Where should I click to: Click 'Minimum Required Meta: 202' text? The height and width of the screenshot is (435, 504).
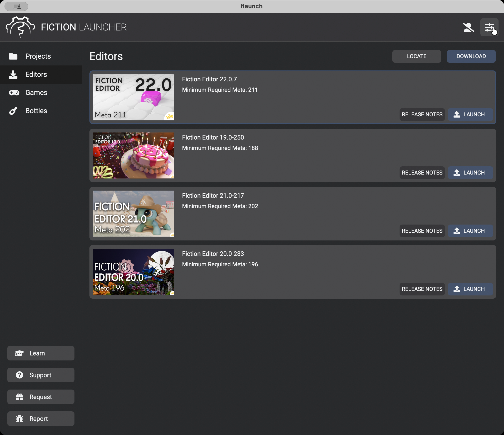(x=220, y=206)
